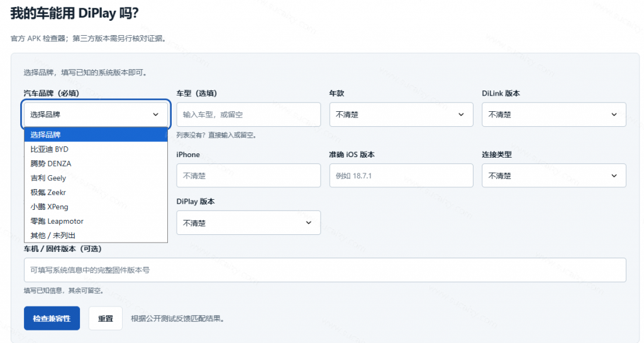Open the 汽车品牌 brand dropdown

[x=96, y=114]
